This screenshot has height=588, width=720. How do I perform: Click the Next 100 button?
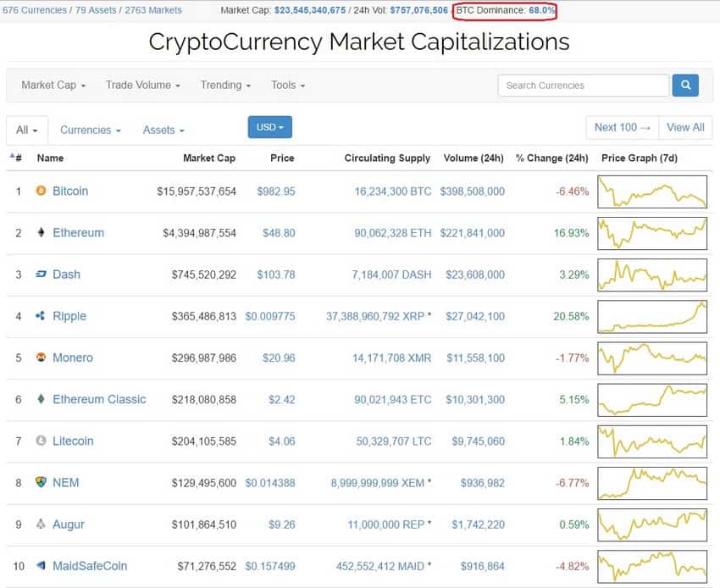[622, 127]
